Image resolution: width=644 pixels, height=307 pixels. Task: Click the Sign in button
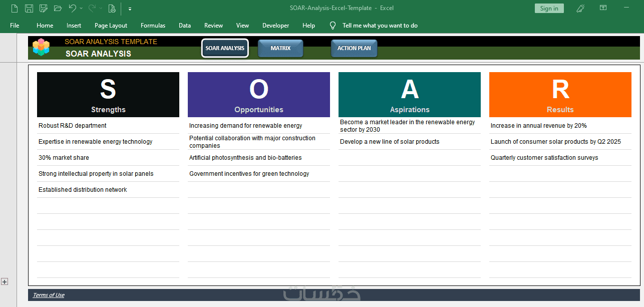(x=549, y=8)
